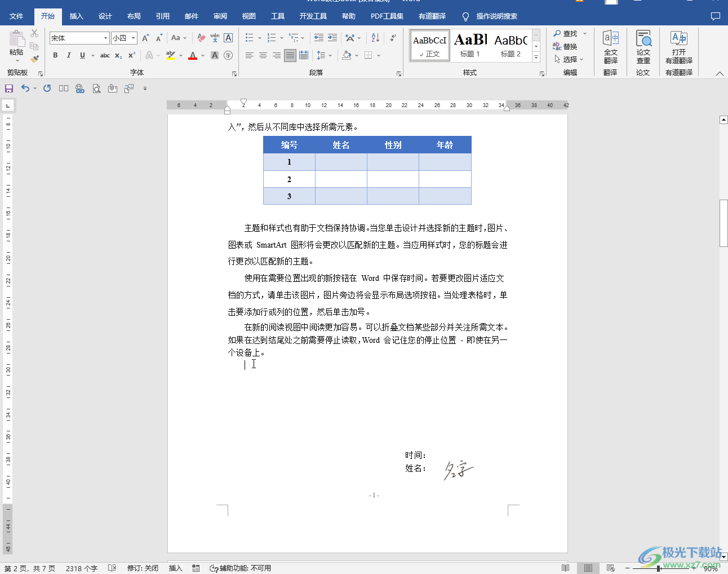
Task: Click Track Changes status (修订: 关闭)
Action: pos(143,568)
